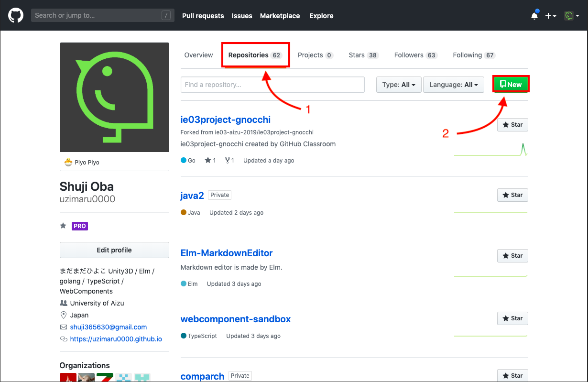Viewport: 588px width, 382px height.
Task: Click the uzimaru0000 username
Action: coord(87,199)
